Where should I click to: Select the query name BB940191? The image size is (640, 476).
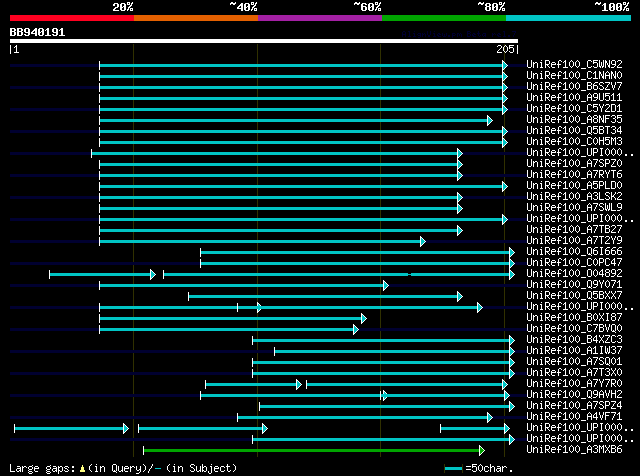coord(37,32)
